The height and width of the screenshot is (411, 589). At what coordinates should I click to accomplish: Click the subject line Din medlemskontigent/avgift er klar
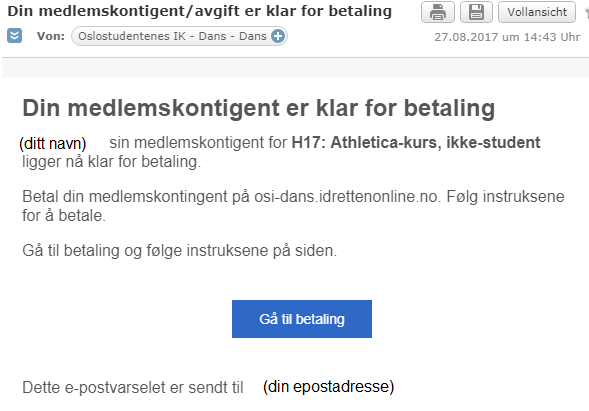(x=199, y=11)
